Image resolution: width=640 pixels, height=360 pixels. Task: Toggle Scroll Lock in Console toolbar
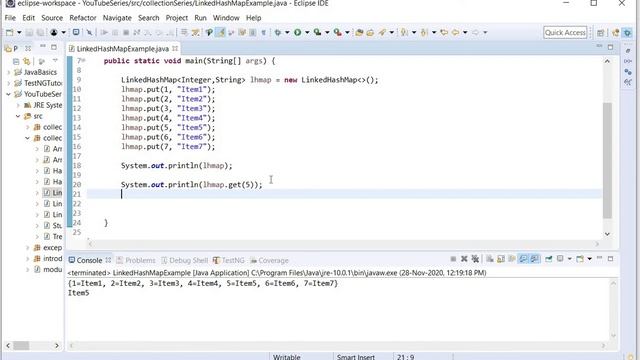pyautogui.click(x=501, y=259)
